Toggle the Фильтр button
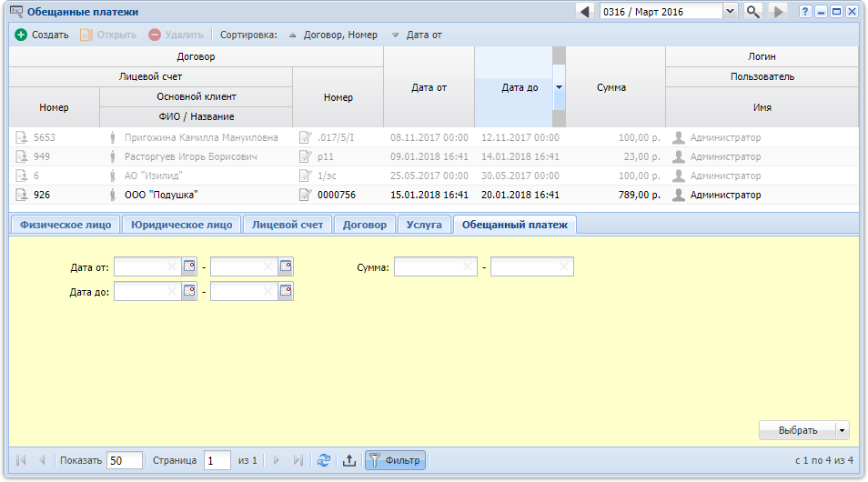This screenshot has width=868, height=482. 395,460
